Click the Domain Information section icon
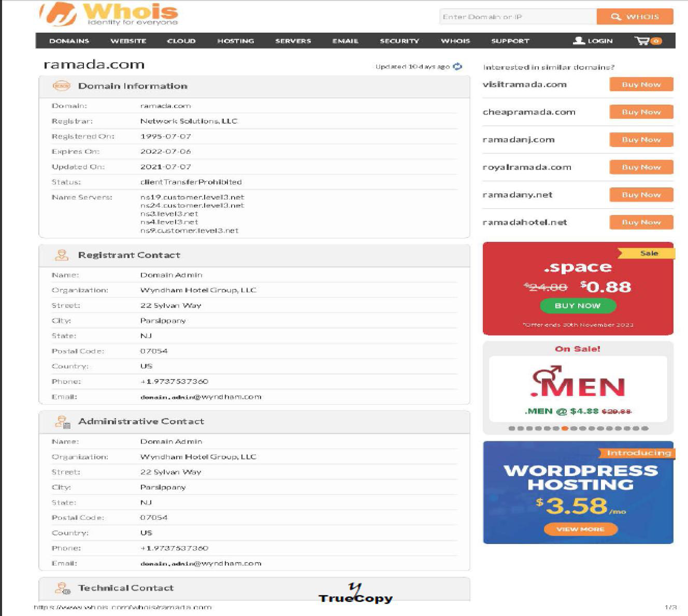This screenshot has height=616, width=688. point(62,86)
